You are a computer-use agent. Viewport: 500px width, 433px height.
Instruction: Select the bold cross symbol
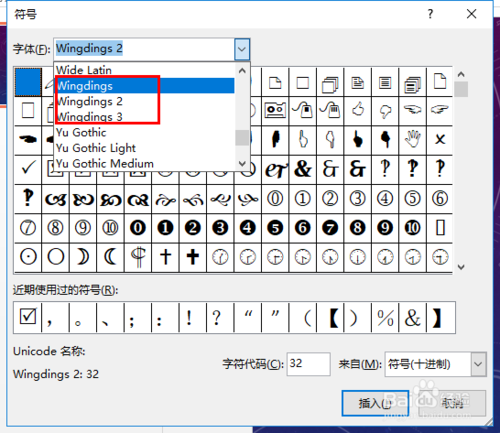(x=193, y=257)
